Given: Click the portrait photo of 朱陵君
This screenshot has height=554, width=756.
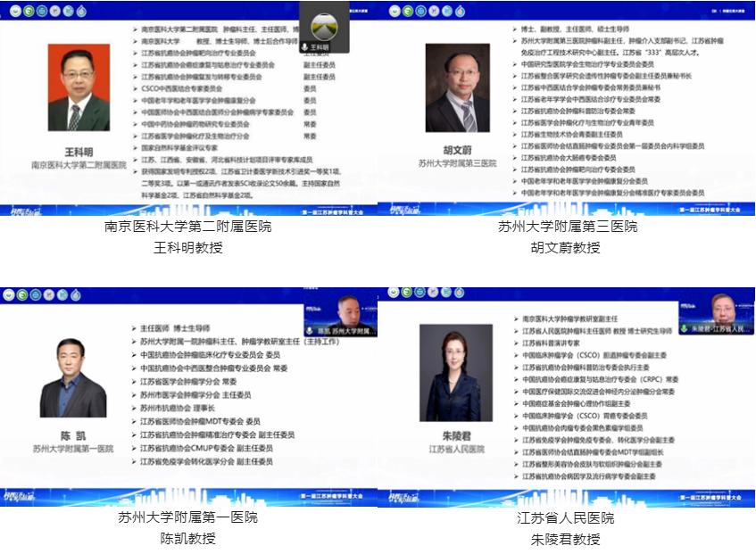Looking at the screenshot, I should 456,373.
